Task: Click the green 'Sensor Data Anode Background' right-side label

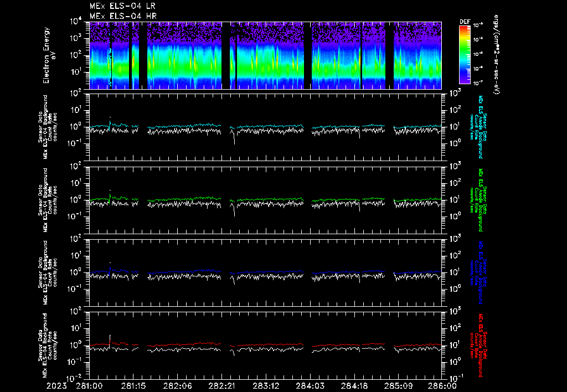Action: 478,200
